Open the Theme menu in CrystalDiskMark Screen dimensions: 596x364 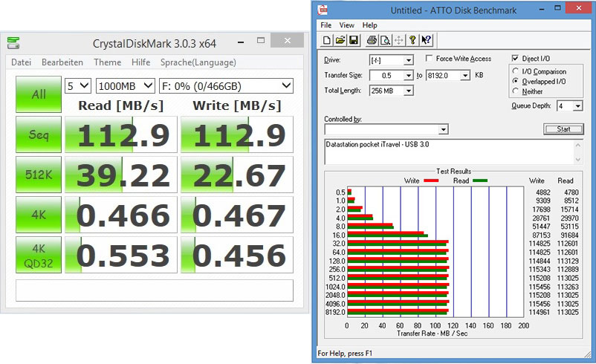(108, 62)
